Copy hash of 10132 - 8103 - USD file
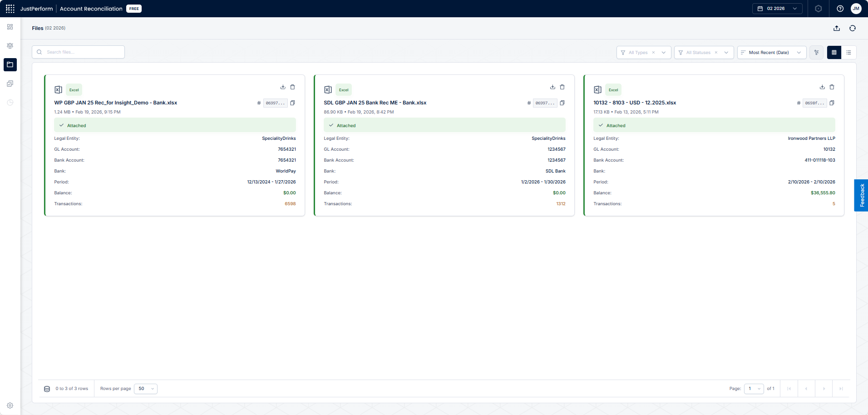Viewport: 868px width, 415px height. tap(832, 103)
